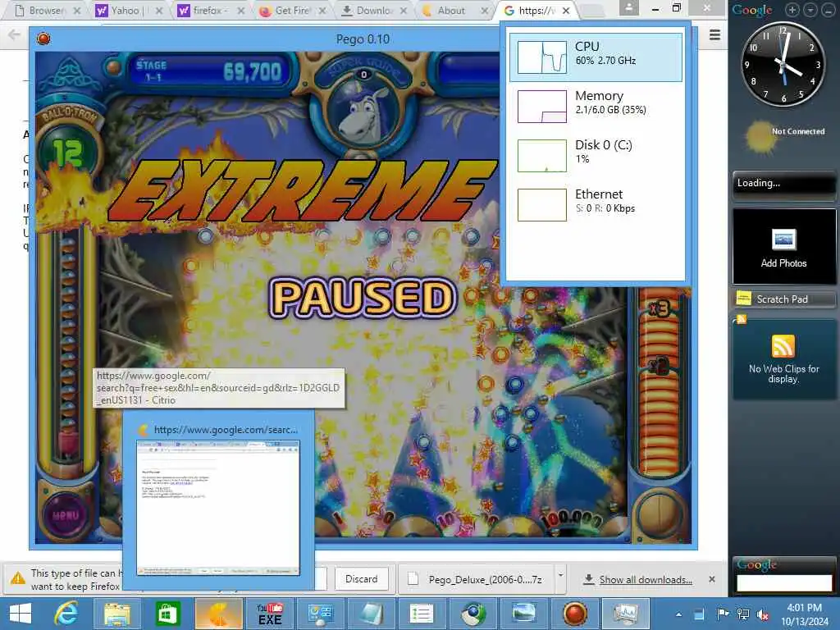The height and width of the screenshot is (630, 840).
Task: Close the downloads bar
Action: [x=712, y=579]
